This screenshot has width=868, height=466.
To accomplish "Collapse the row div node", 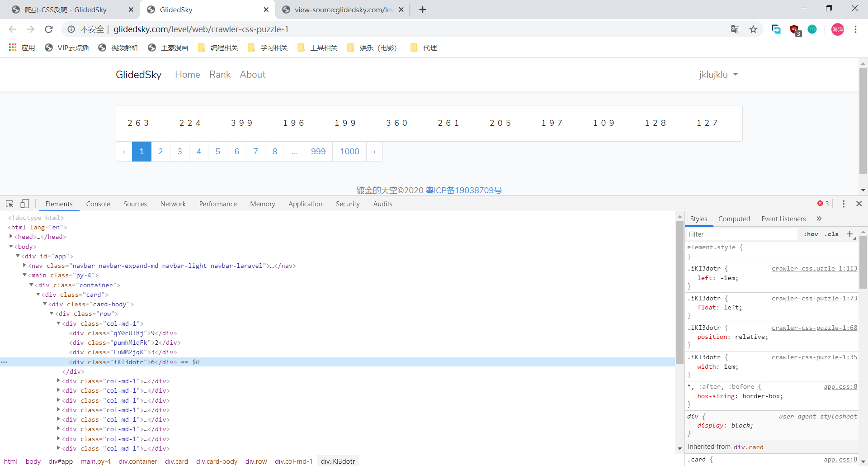I will 52,313.
